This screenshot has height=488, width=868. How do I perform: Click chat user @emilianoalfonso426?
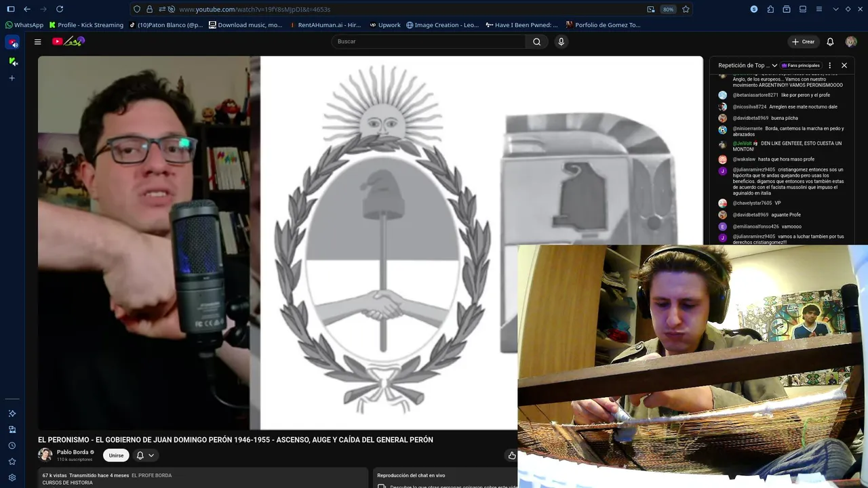pos(755,226)
